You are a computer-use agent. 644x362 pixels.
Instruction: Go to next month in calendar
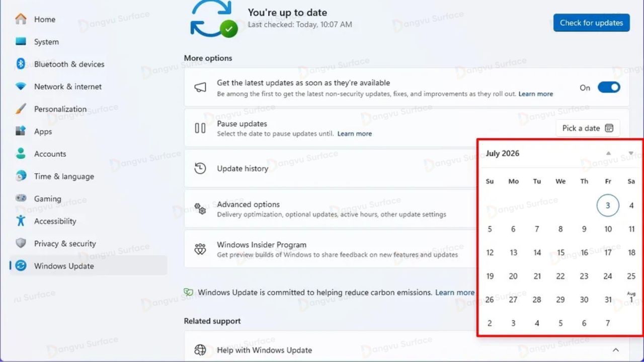click(631, 153)
